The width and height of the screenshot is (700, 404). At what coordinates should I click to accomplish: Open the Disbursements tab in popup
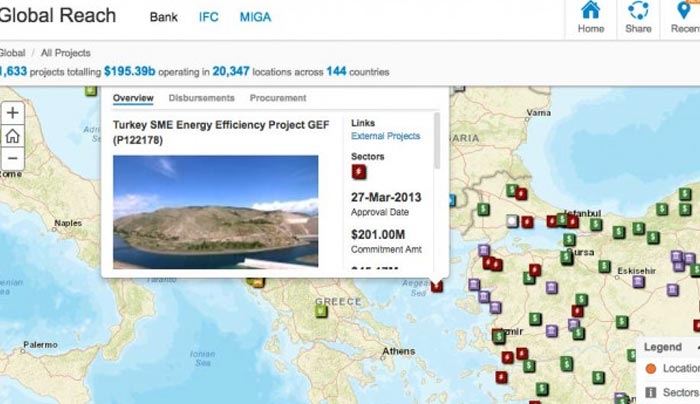(x=201, y=98)
